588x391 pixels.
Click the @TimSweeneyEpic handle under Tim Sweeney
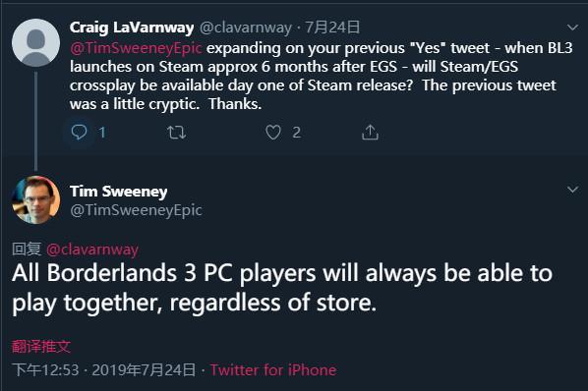click(136, 210)
